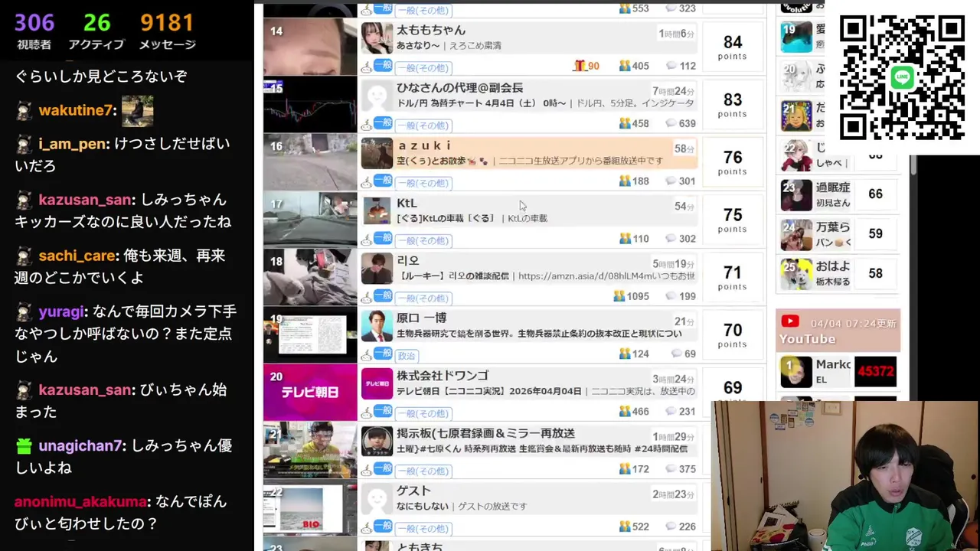980x551 pixels.
Task: Open rank 17 KtL driving thumbnail
Action: click(310, 220)
